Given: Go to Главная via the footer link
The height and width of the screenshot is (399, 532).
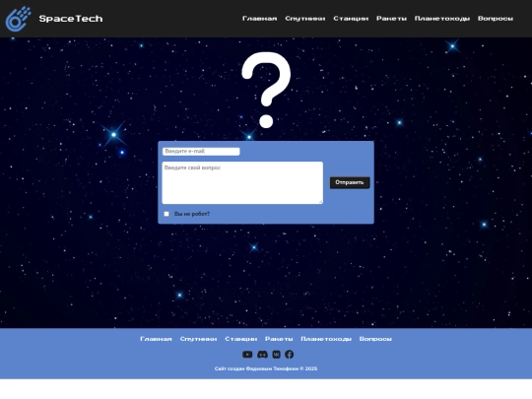Looking at the screenshot, I should point(156,339).
